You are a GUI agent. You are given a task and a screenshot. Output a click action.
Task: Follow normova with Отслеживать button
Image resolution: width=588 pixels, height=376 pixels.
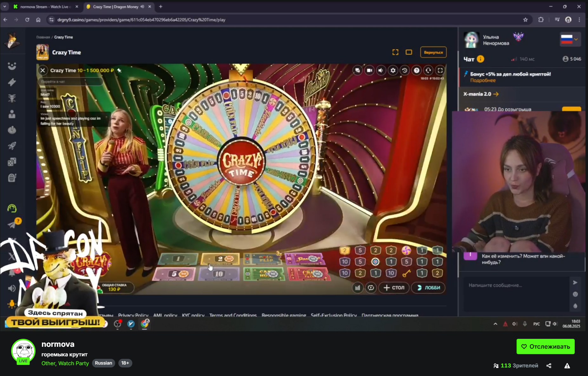coord(545,346)
